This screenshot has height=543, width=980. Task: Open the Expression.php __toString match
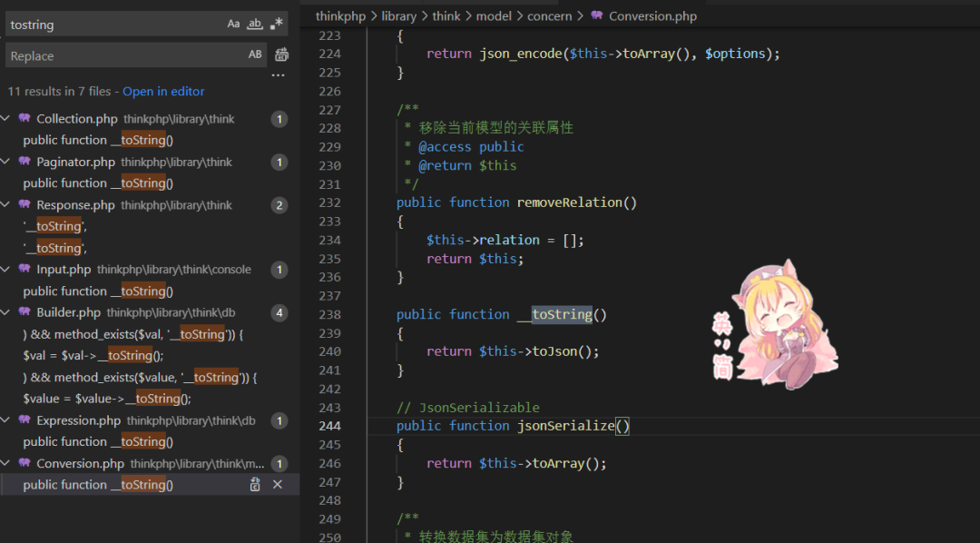[x=98, y=441]
